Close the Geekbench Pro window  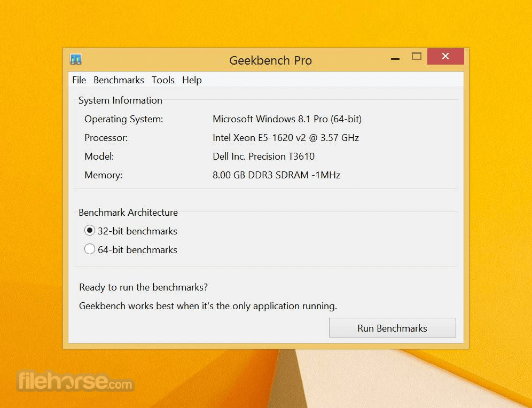[x=445, y=56]
